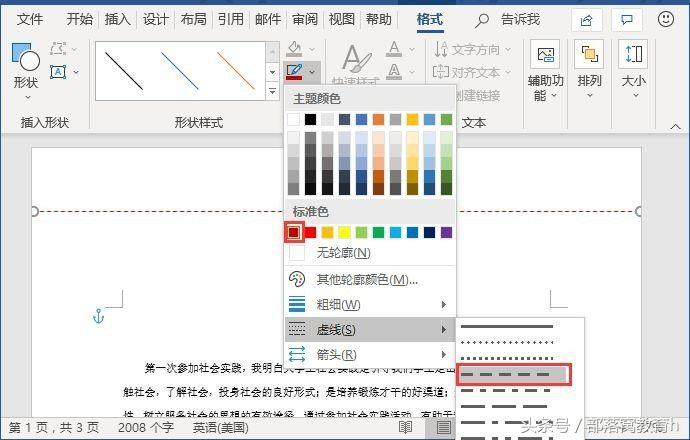Select the black diagonal line style
690x440 pixels.
coord(124,70)
